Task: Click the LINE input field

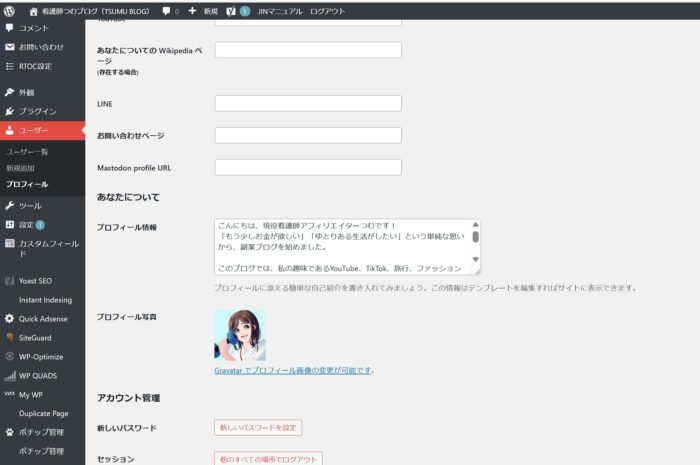Action: point(308,103)
